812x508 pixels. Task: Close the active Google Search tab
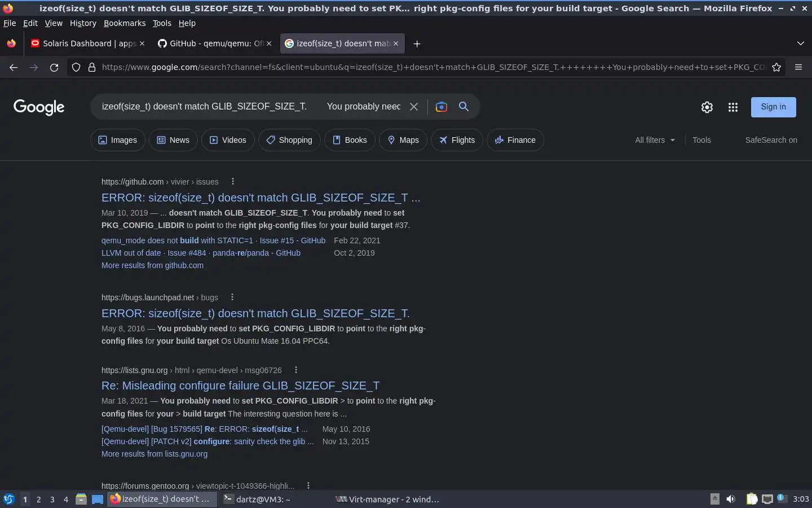click(x=396, y=43)
